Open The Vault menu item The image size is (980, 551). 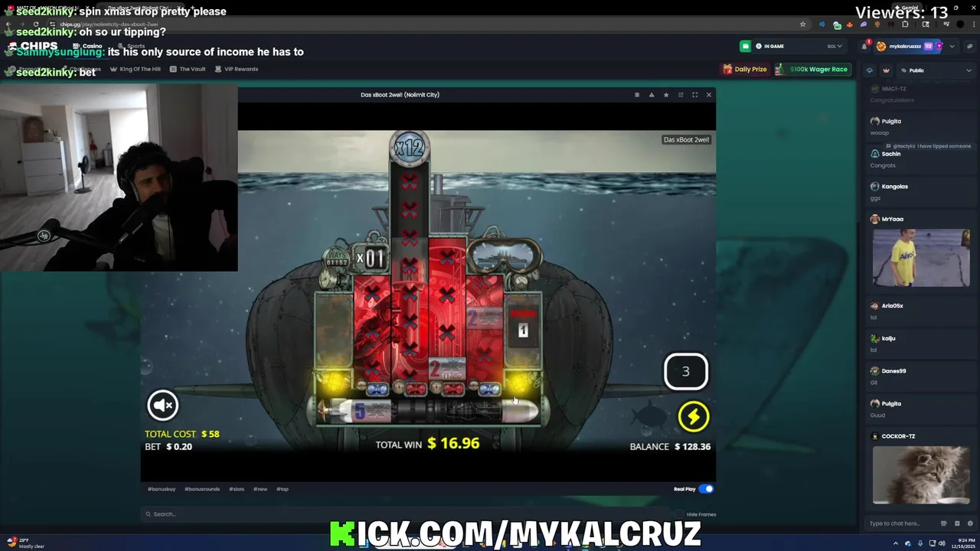click(x=188, y=69)
